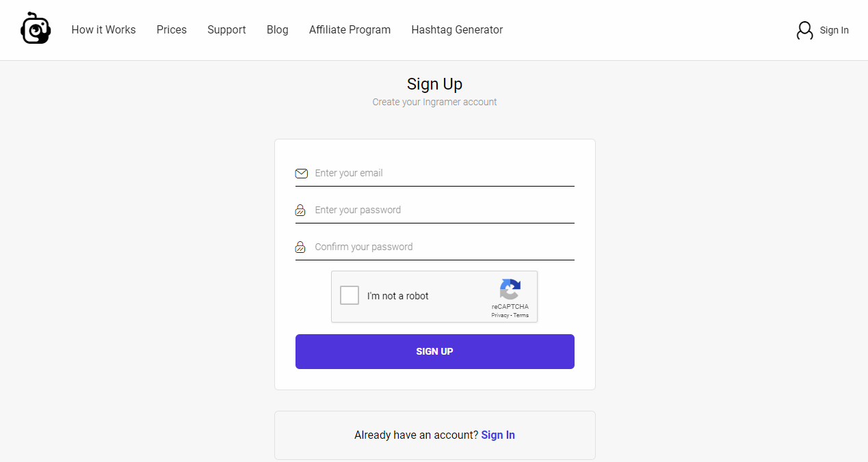Click the lock icon beside password field
The image size is (868, 462).
click(x=300, y=210)
